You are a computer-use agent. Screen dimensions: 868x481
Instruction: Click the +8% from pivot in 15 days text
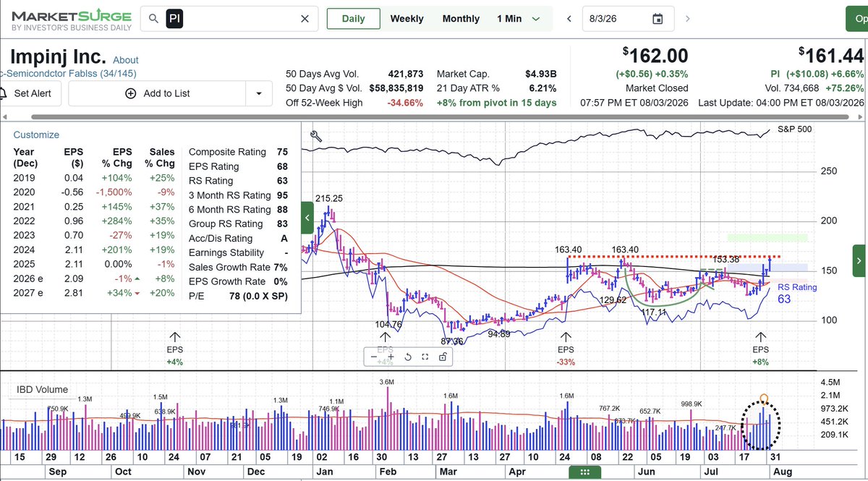[x=496, y=103]
